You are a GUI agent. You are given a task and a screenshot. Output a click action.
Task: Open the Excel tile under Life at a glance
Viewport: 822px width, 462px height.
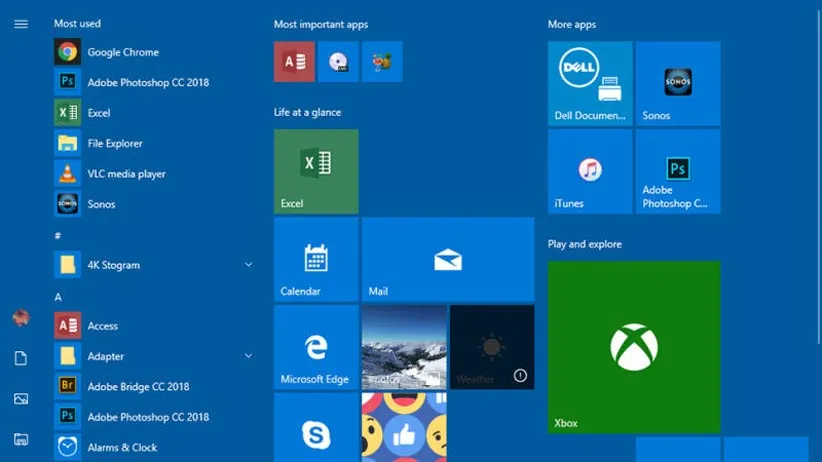[x=316, y=171]
